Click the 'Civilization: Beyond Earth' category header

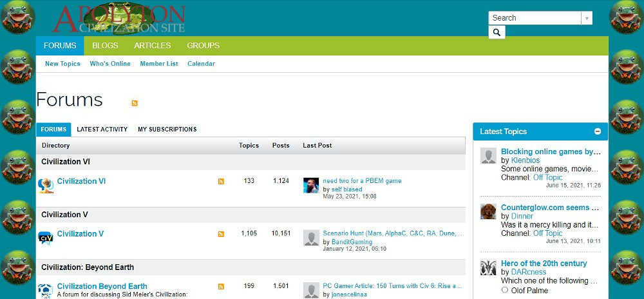tap(88, 267)
